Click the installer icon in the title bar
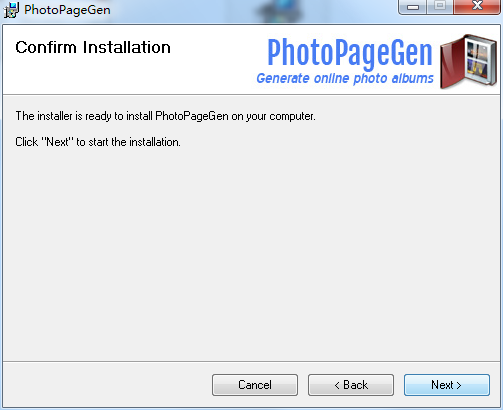This screenshot has height=410, width=503. (x=11, y=10)
